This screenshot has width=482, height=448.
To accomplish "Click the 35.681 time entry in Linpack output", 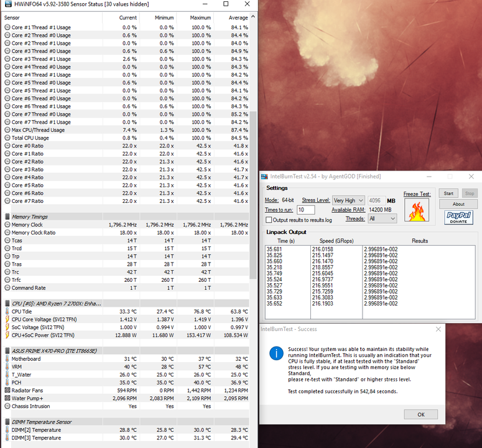I will pos(274,249).
